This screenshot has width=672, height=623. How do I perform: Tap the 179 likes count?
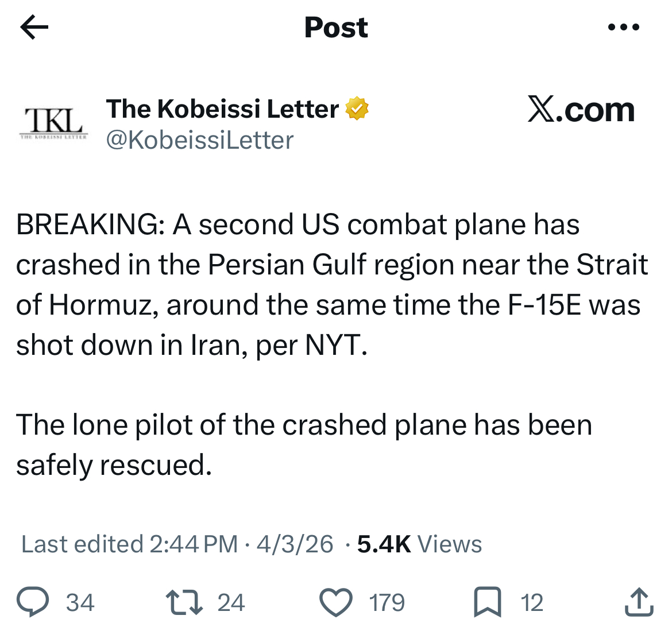(387, 602)
